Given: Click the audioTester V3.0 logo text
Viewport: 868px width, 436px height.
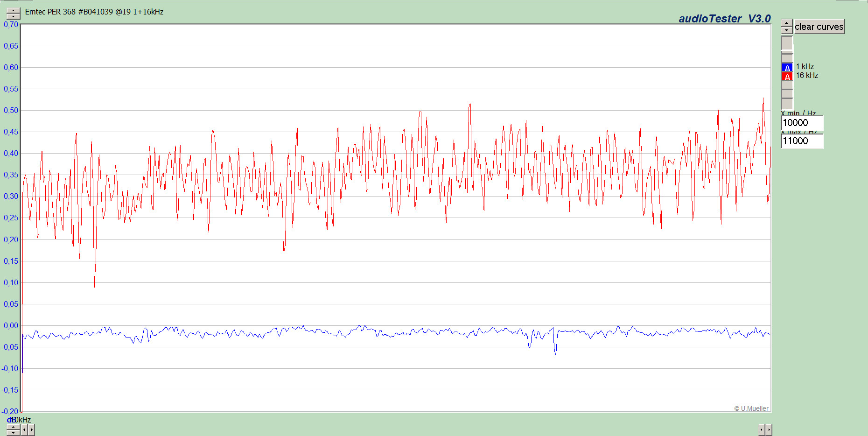Looking at the screenshot, I should pos(724,19).
